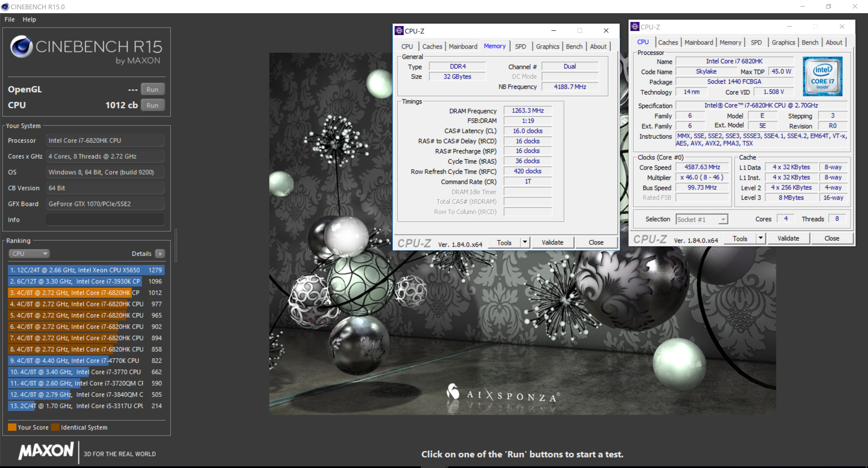Click the rendered AIXSPONZA scene image
868x468 pixels.
(x=522, y=234)
